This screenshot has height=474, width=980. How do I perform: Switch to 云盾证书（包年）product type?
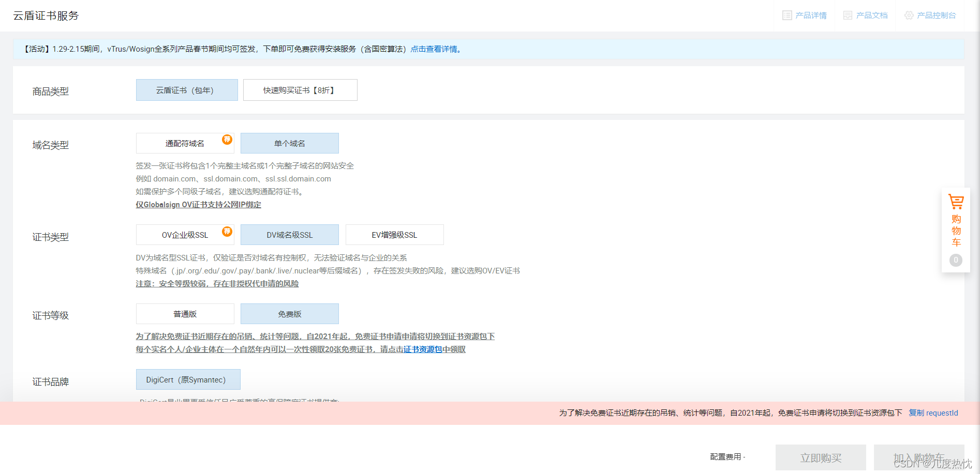tap(187, 89)
